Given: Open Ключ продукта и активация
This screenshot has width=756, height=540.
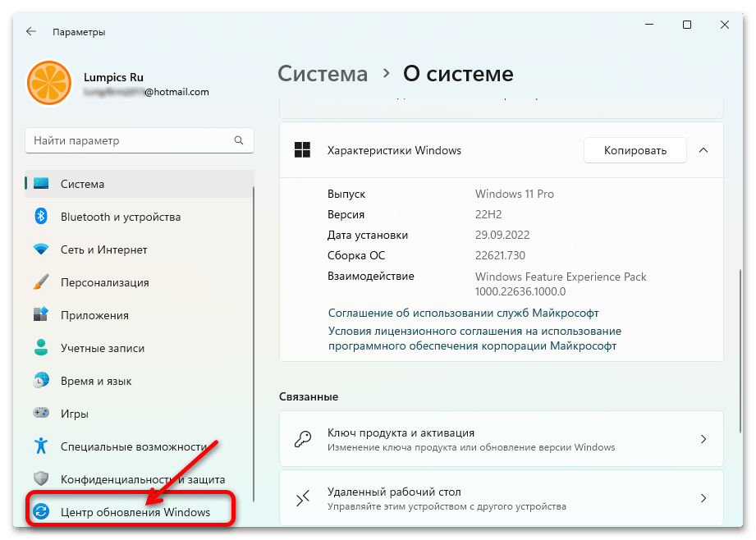Looking at the screenshot, I should point(502,439).
